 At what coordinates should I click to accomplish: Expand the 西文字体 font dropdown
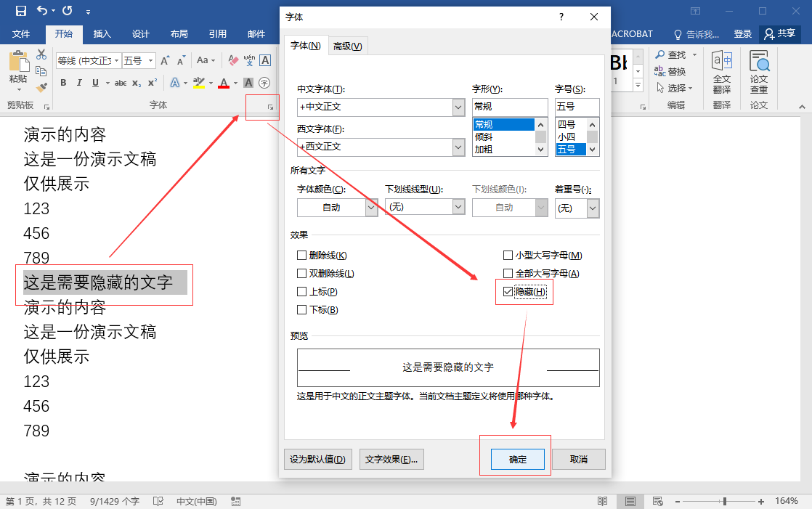pyautogui.click(x=458, y=147)
